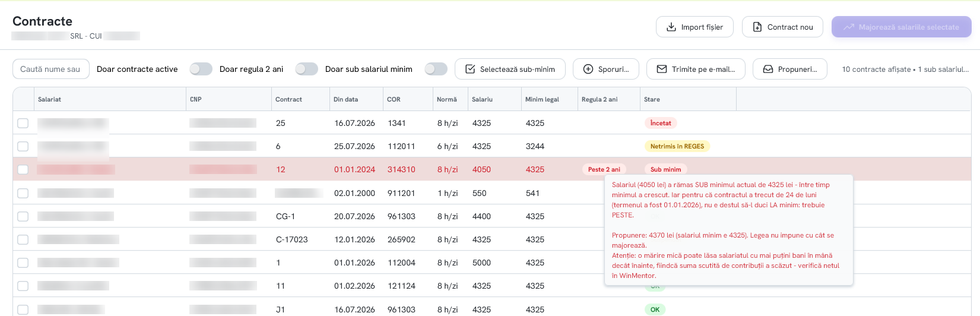Click the Stare column header
The width and height of the screenshot is (980, 316).
click(x=652, y=99)
